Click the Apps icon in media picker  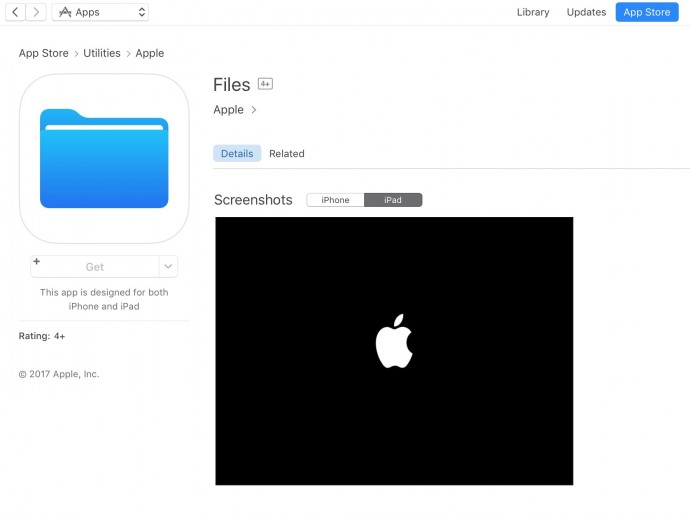tap(65, 12)
